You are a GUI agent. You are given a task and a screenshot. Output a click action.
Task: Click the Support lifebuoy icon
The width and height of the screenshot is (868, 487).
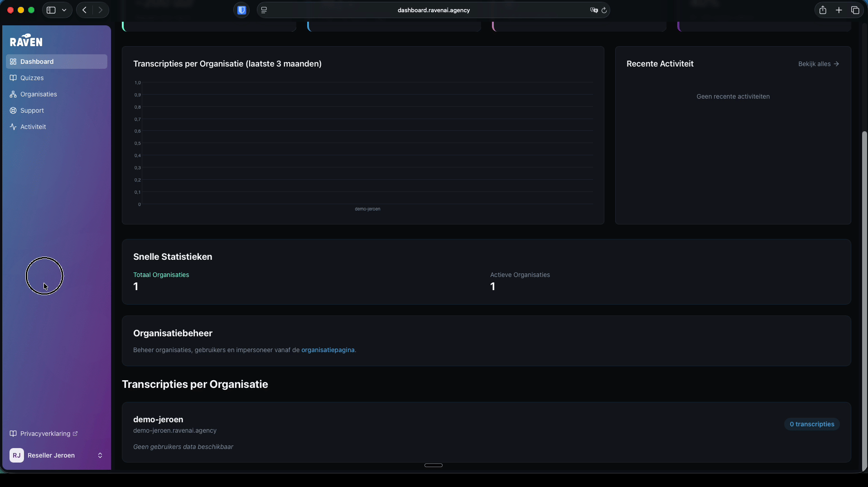pyautogui.click(x=13, y=110)
